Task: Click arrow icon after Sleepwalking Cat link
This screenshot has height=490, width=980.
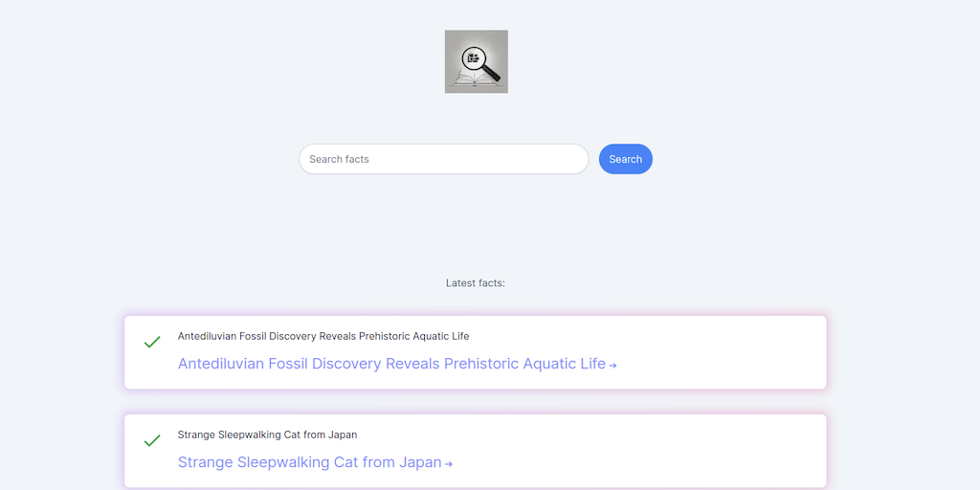Action: [449, 464]
